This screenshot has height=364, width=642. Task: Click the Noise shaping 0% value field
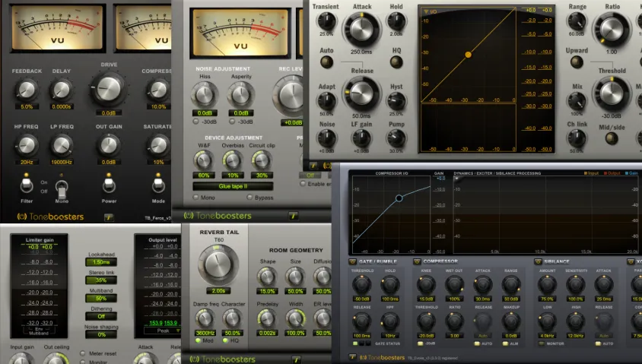pyautogui.click(x=101, y=334)
